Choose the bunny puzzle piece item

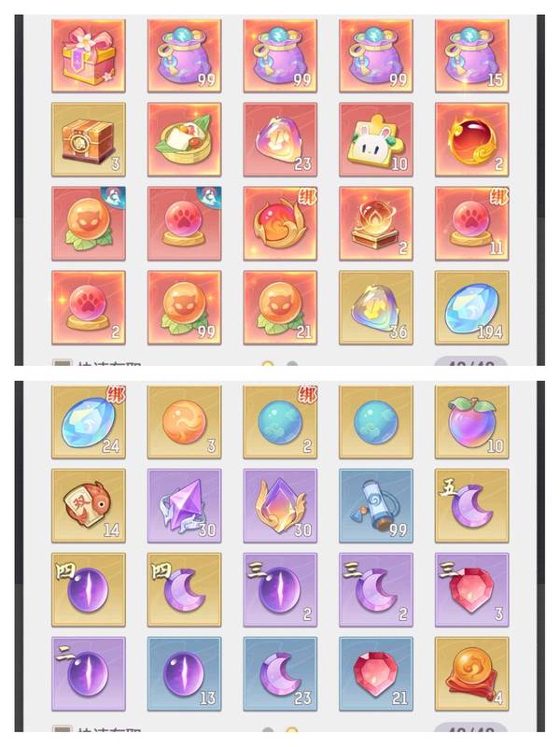[x=376, y=139]
